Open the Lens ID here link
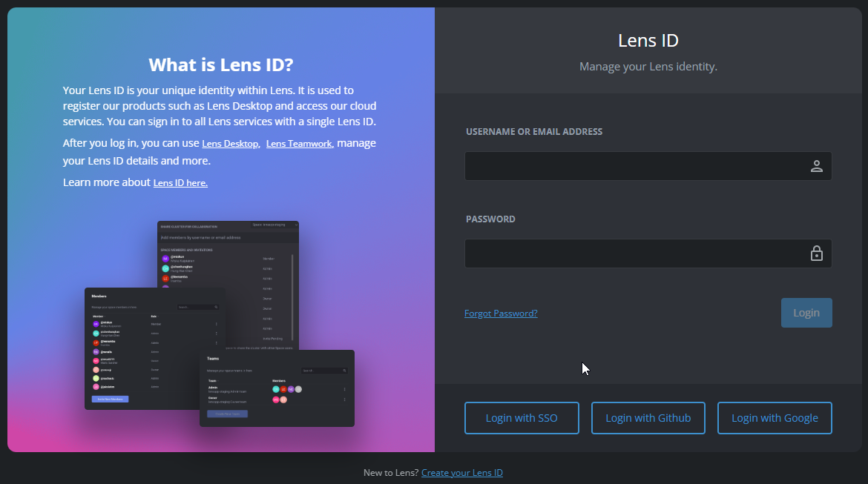 [x=180, y=182]
